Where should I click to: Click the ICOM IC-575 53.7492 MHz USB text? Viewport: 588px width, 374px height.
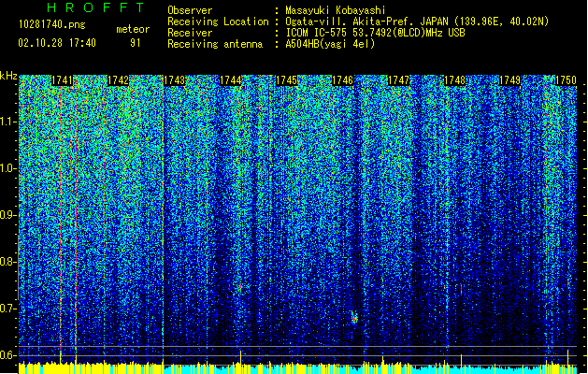tap(375, 33)
